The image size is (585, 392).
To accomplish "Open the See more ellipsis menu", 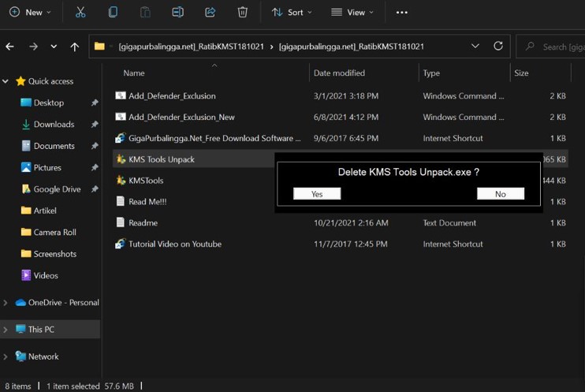I will (402, 13).
